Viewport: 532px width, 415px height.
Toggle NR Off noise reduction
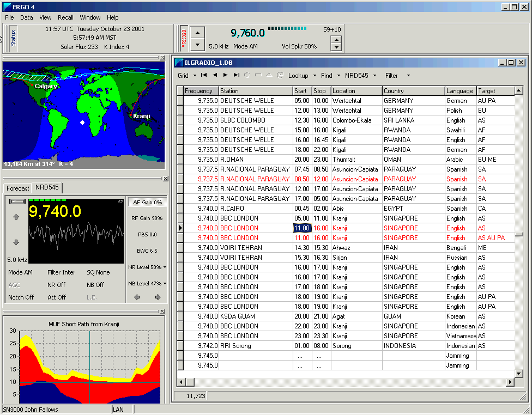pyautogui.click(x=56, y=285)
